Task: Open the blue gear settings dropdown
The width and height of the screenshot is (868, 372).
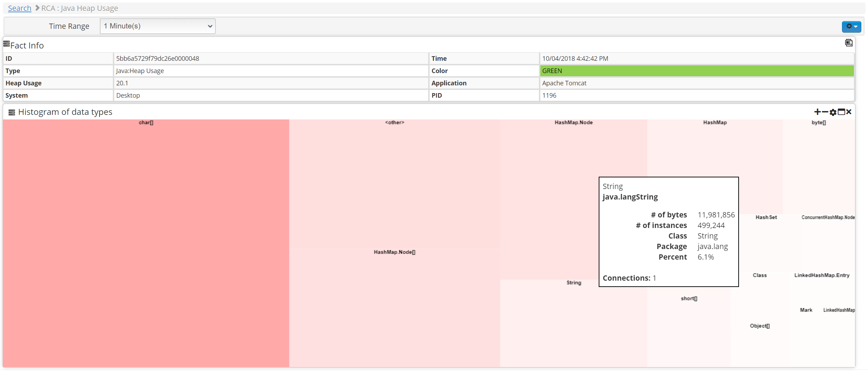Action: pos(851,26)
